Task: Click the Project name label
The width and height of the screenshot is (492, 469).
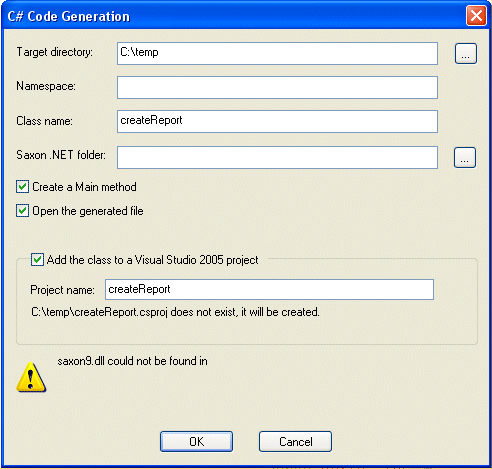Action: pos(62,290)
